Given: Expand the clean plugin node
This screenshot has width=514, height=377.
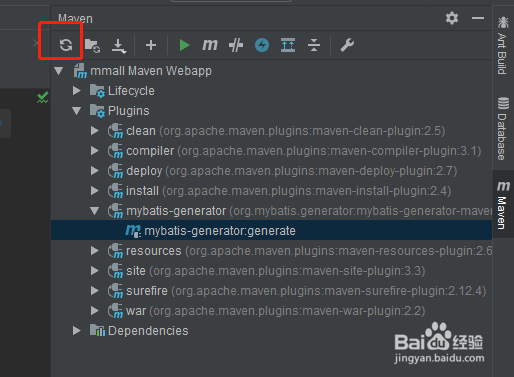Looking at the screenshot, I should point(95,131).
